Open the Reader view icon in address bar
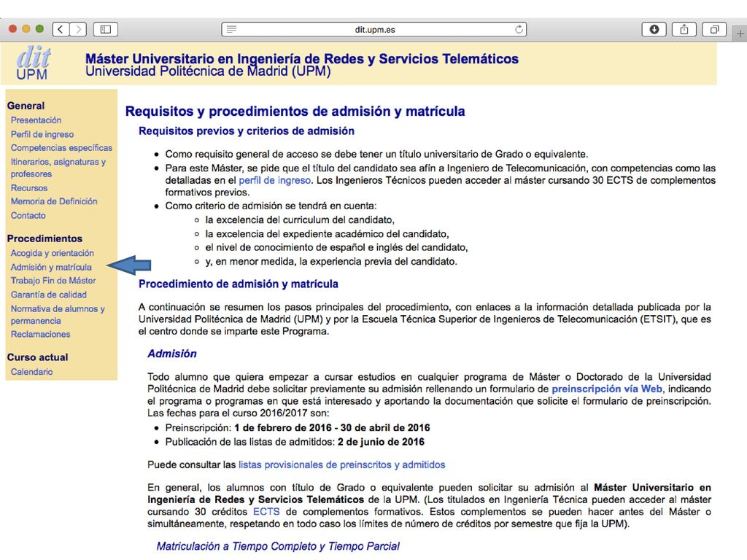 click(x=231, y=29)
